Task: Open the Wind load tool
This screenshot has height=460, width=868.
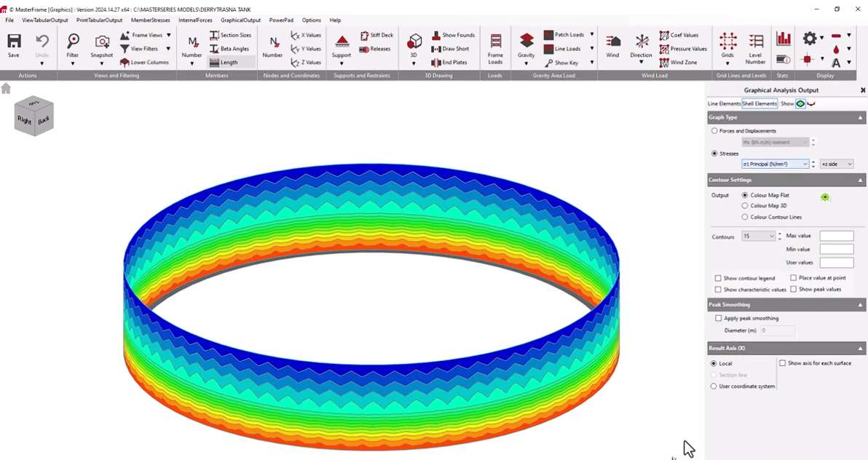Action: (x=612, y=43)
